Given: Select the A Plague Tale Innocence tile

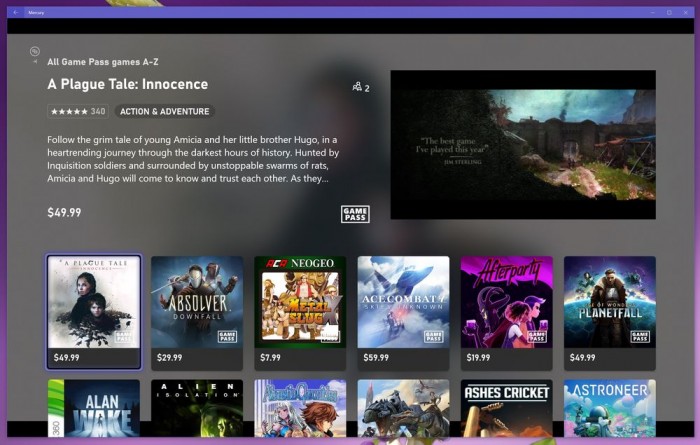Looking at the screenshot, I should pyautogui.click(x=94, y=312).
